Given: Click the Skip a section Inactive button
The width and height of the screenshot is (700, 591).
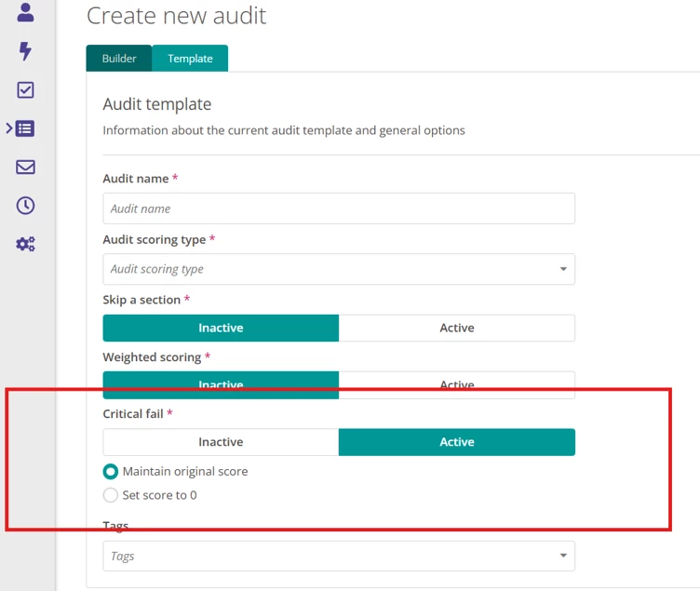Looking at the screenshot, I should [x=221, y=329].
